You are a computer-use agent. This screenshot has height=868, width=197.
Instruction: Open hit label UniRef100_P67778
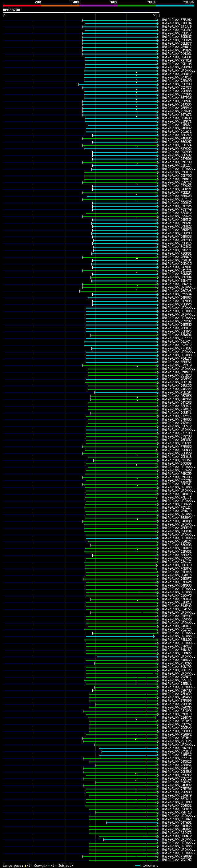pyautogui.click(x=176, y=338)
